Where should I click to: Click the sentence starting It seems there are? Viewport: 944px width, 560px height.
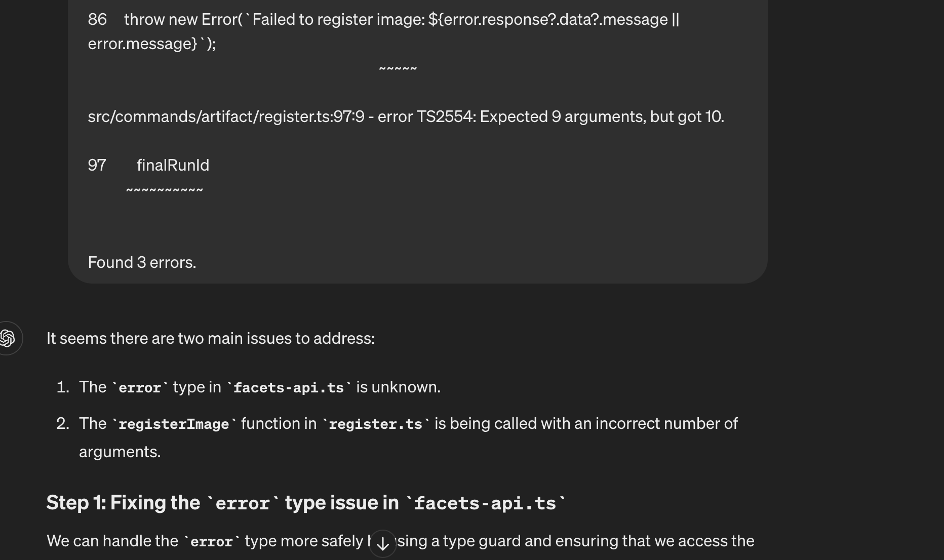pyautogui.click(x=210, y=338)
